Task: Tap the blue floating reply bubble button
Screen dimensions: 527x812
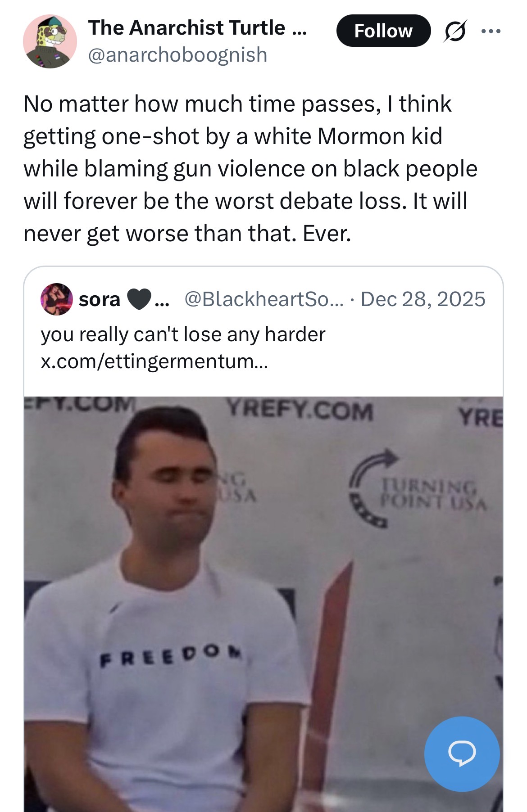Action: (462, 753)
